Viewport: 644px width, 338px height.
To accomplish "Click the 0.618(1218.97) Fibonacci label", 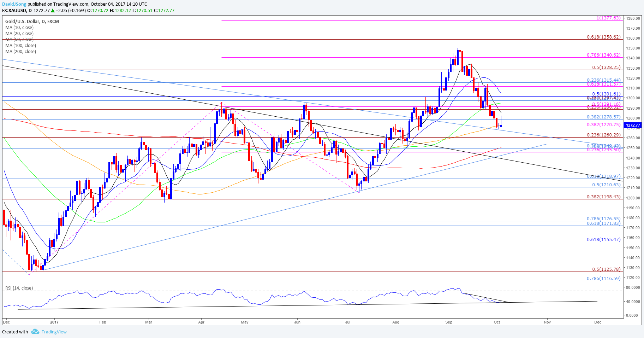I will [x=603, y=176].
